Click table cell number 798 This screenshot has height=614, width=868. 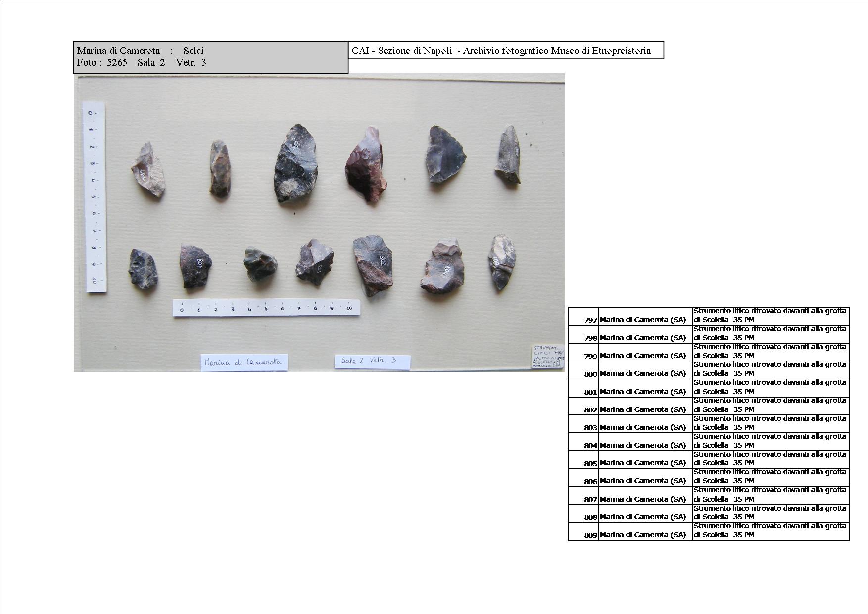point(583,334)
